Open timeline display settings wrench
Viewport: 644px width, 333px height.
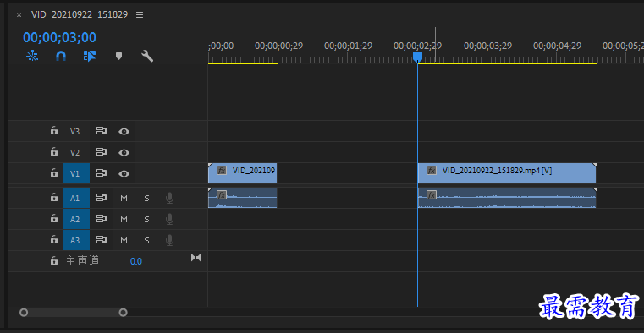[147, 56]
